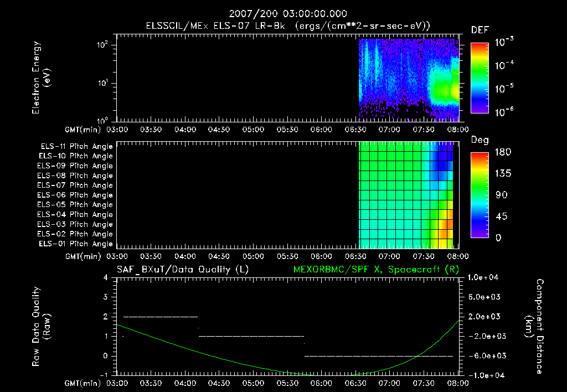This screenshot has height=392, width=567.
Task: Click the DEF color bar
Action: pyautogui.click(x=480, y=78)
